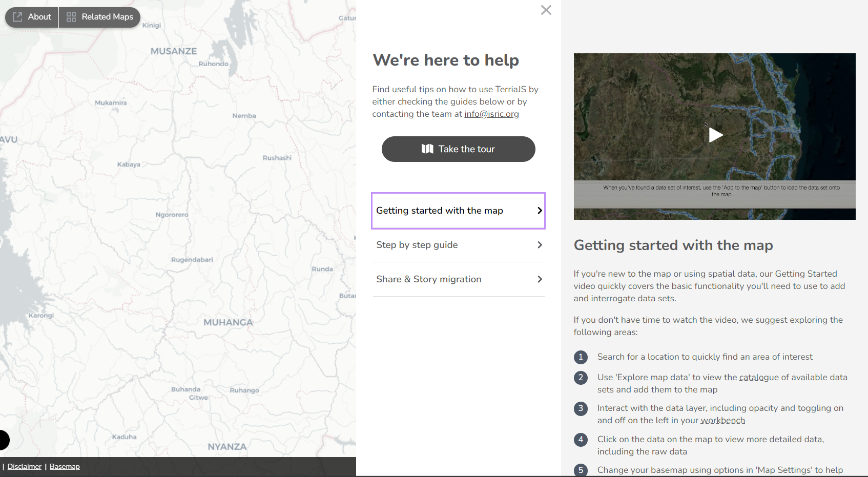Expand the Step by step guide chevron
Viewport: 868px width, 477px height.
coord(539,245)
